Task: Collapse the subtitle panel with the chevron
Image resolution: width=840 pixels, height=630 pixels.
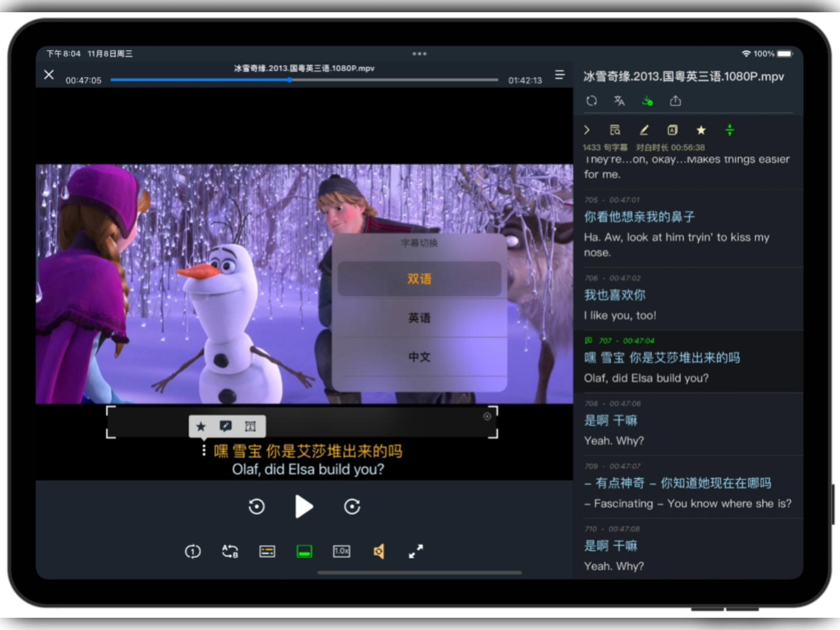Action: (587, 130)
